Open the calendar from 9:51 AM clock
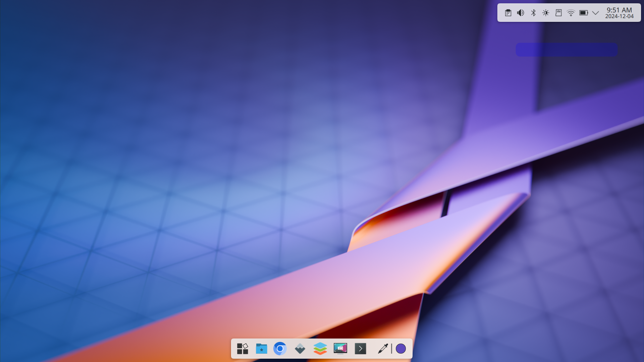Screen dimensions: 644x362 [x=619, y=10]
